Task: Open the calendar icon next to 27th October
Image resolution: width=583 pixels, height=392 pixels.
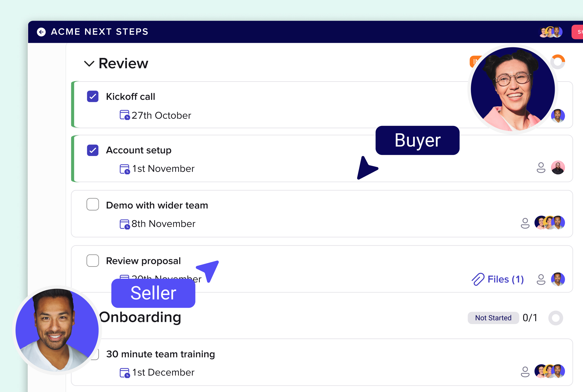Action: 124,115
